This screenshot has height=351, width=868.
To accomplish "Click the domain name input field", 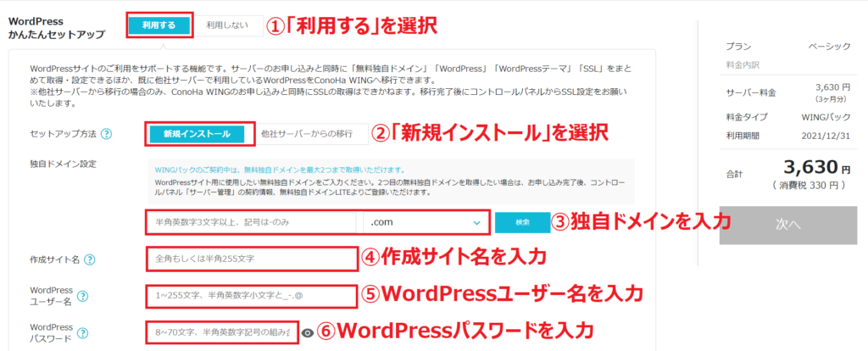I will 253,223.
